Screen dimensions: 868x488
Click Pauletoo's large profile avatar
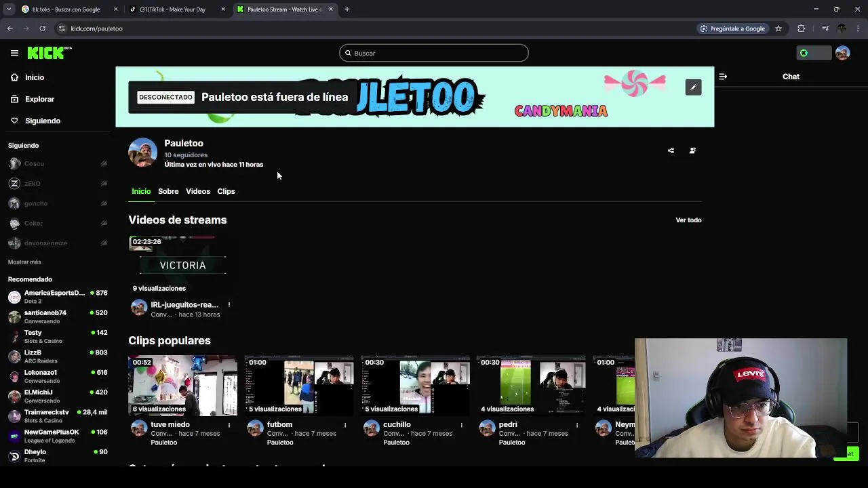(x=142, y=152)
